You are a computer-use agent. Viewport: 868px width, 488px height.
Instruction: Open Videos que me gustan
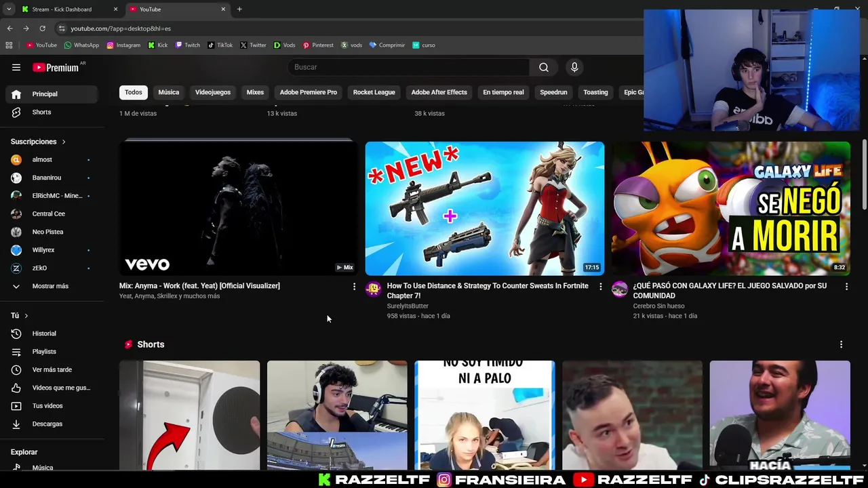(x=52, y=388)
